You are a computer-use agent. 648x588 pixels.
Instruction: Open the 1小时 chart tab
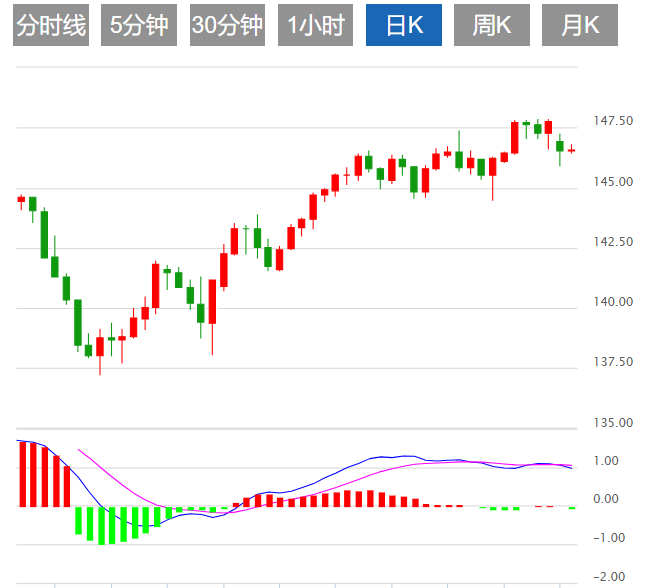(315, 25)
